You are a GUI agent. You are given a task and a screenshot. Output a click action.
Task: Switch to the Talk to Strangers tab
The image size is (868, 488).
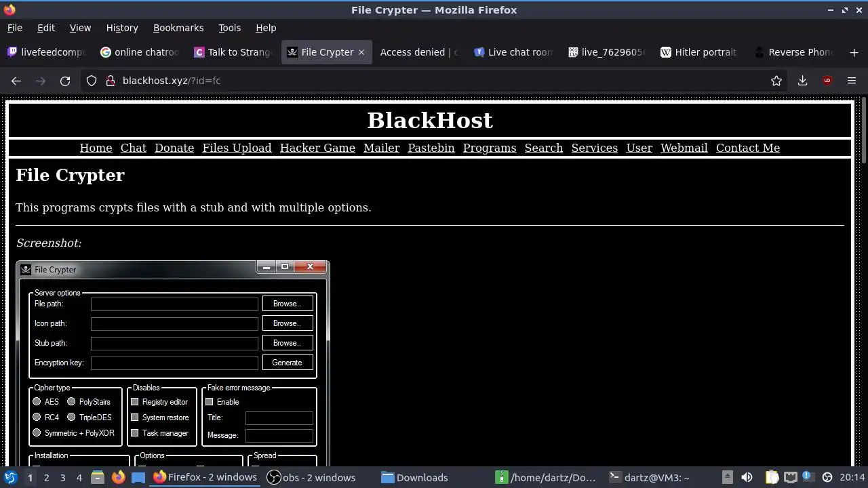[233, 52]
